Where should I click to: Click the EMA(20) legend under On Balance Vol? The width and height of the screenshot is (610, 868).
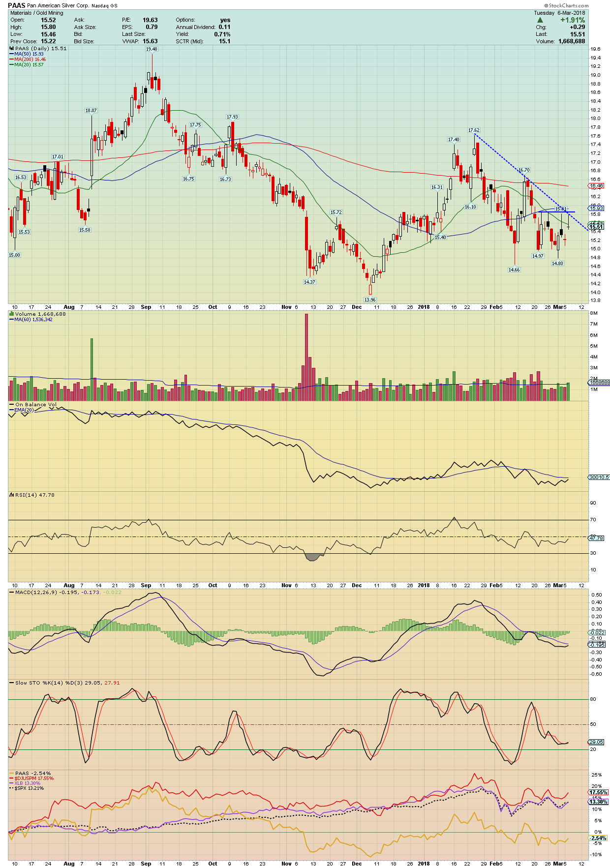22,410
